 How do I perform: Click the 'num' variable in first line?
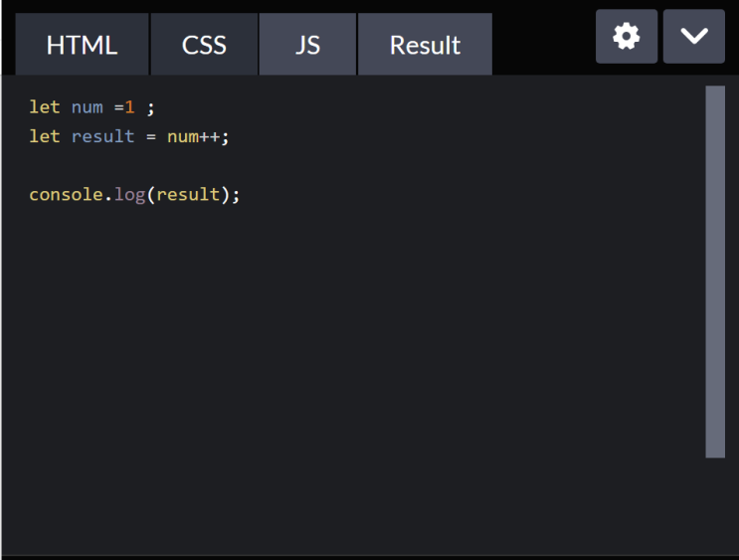[x=88, y=107]
